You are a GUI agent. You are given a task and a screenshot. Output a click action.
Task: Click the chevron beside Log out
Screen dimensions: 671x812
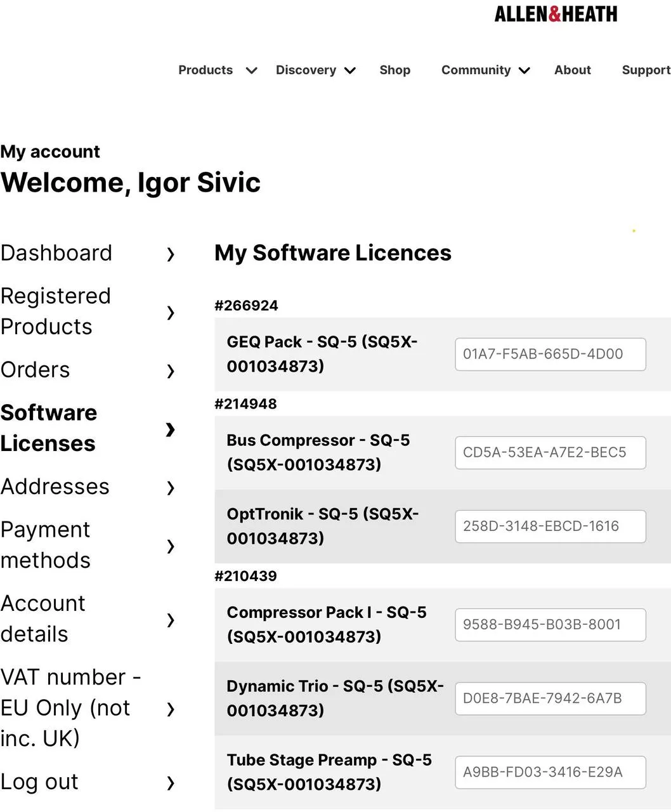pyautogui.click(x=170, y=783)
